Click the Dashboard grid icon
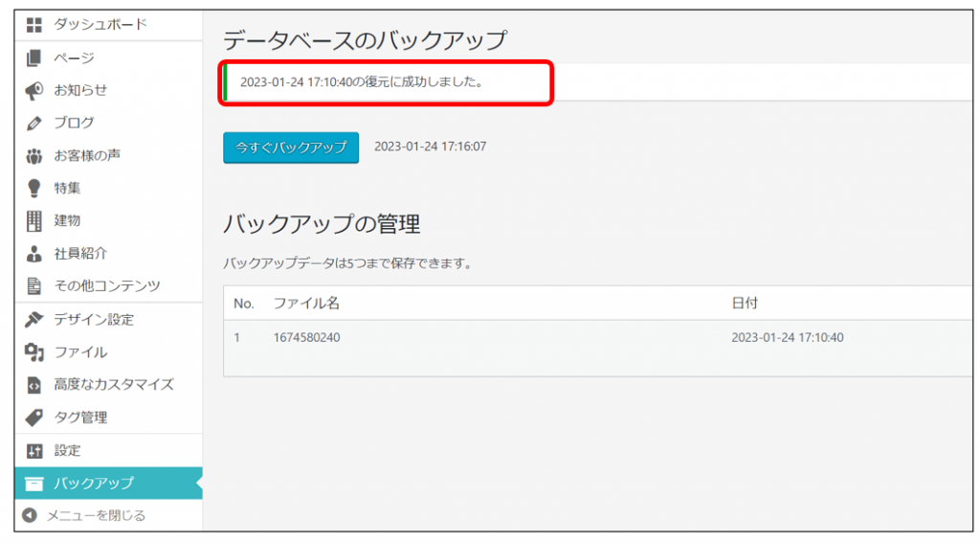Screen dimensions: 980x544 coord(33,25)
